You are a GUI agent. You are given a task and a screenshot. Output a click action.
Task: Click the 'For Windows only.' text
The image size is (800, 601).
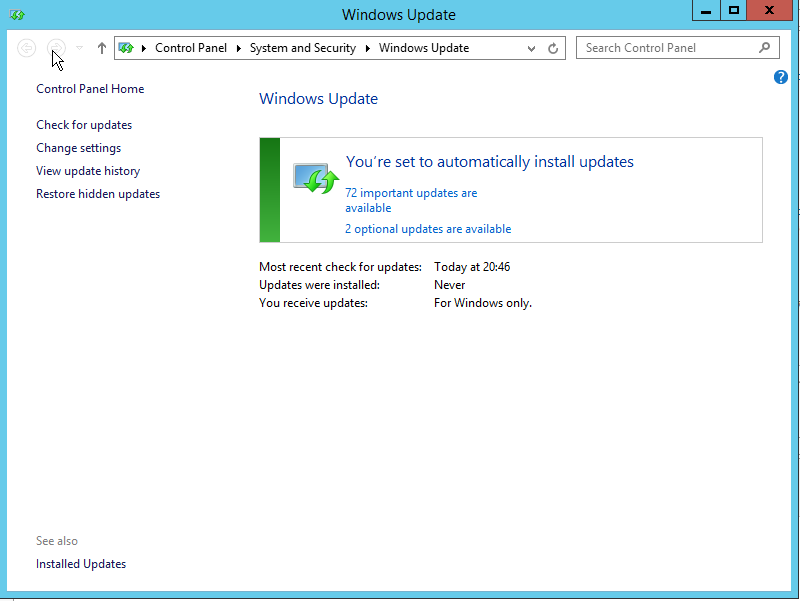click(483, 303)
